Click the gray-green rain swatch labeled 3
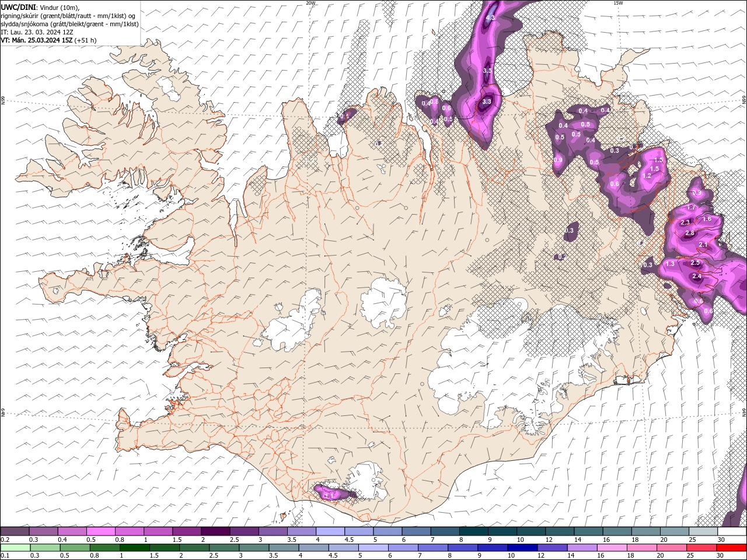 (254, 548)
